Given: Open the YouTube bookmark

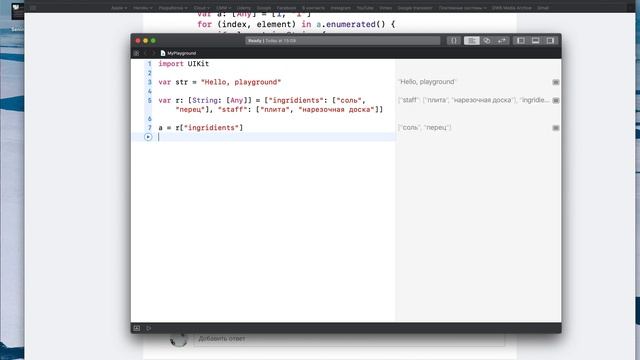Looking at the screenshot, I should pyautogui.click(x=365, y=8).
